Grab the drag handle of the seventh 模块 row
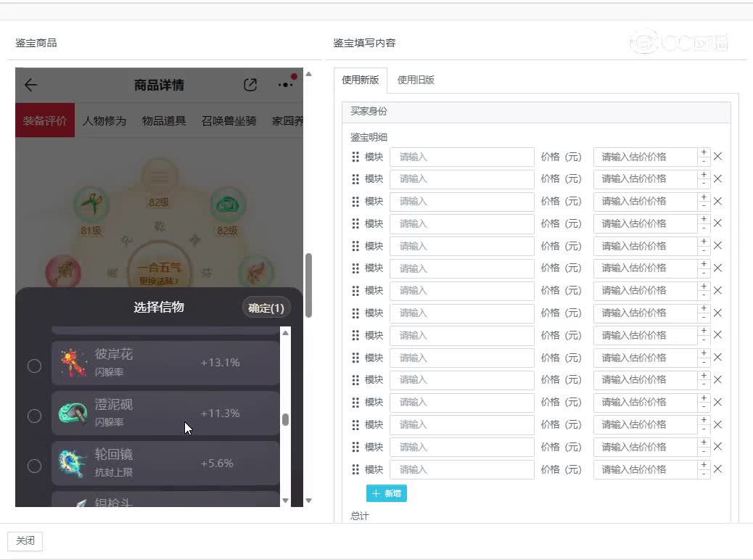 point(355,291)
